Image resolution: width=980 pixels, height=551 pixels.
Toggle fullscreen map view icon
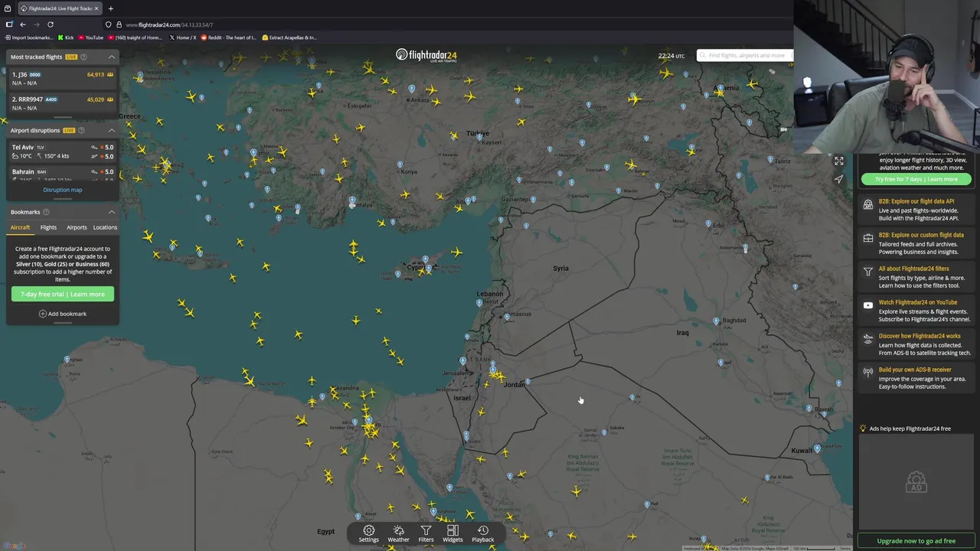pyautogui.click(x=839, y=161)
